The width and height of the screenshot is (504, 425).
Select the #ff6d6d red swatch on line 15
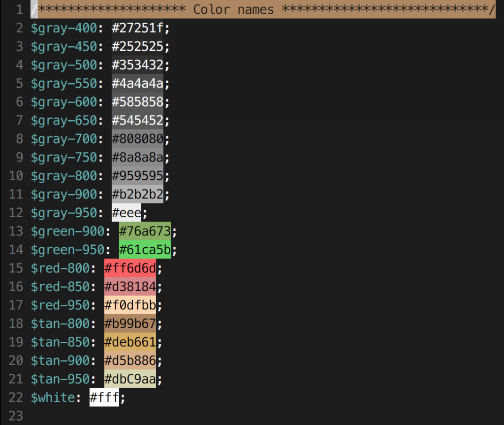point(129,268)
